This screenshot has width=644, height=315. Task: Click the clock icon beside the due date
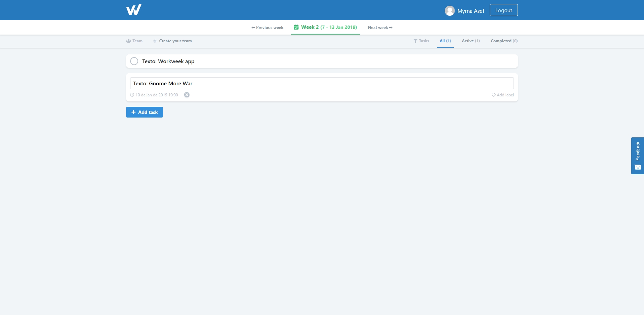(x=132, y=95)
